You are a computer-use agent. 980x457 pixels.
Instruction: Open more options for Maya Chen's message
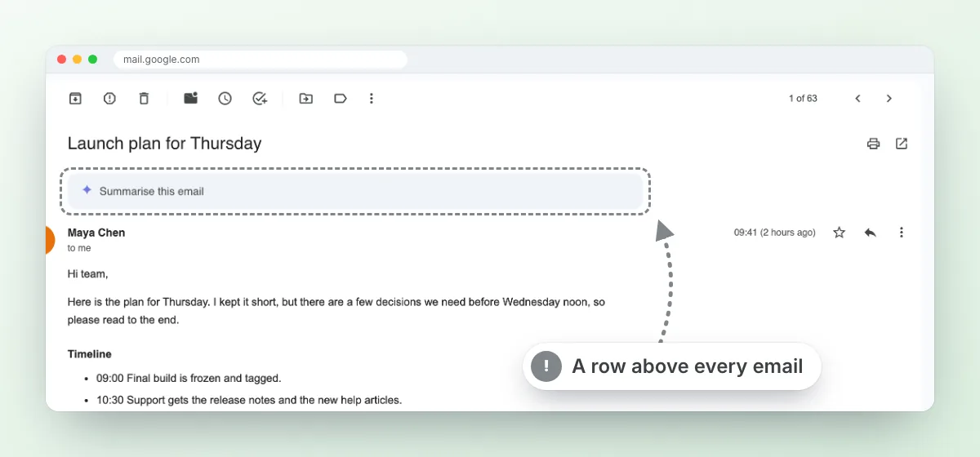902,233
